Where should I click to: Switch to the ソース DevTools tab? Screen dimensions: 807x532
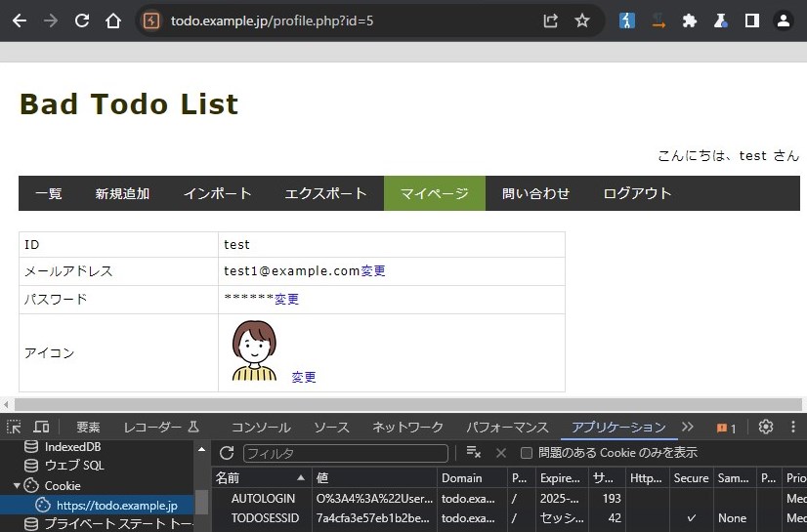[331, 428]
